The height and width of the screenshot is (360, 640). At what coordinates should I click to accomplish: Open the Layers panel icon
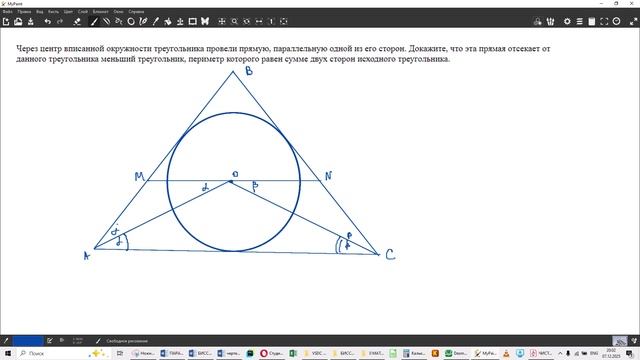tap(580, 22)
